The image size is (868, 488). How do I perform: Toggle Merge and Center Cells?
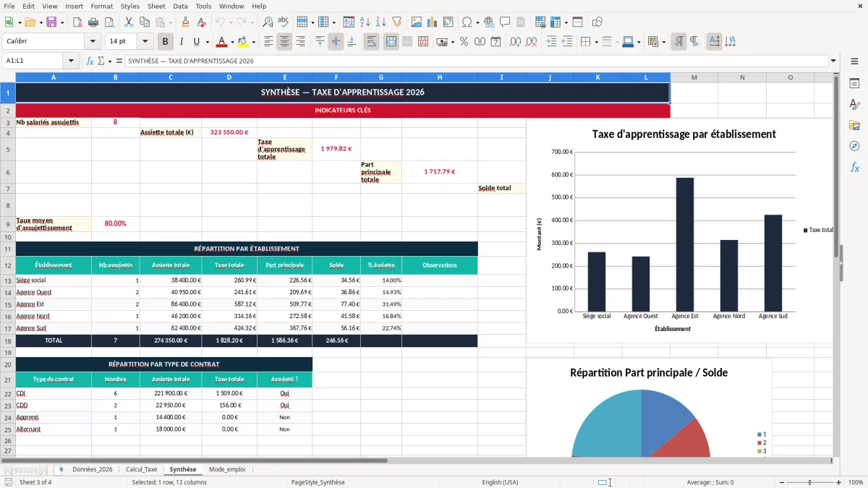point(391,42)
